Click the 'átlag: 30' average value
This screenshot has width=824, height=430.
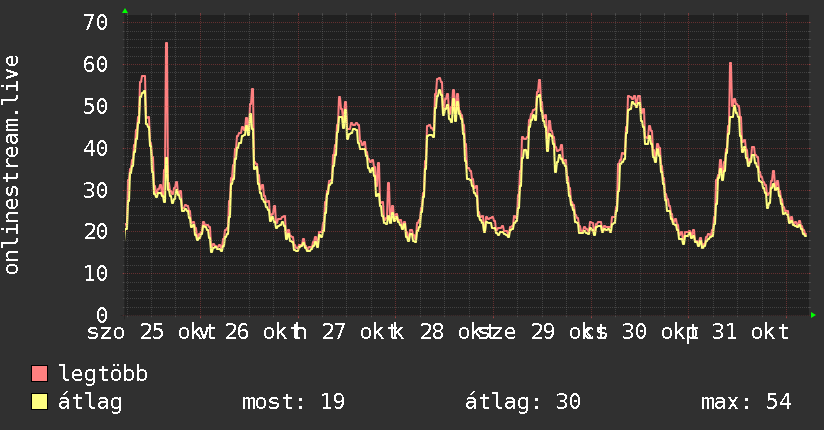pyautogui.click(x=522, y=402)
